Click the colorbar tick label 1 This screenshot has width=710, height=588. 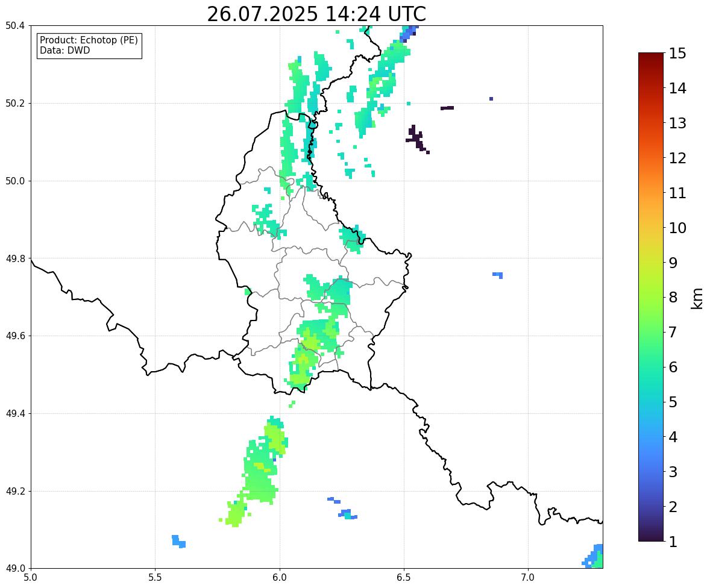673,542
